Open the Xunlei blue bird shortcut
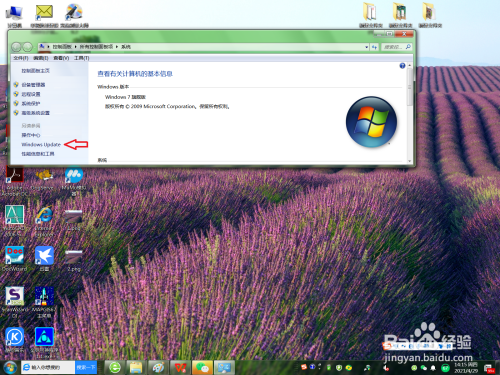 coord(44,258)
